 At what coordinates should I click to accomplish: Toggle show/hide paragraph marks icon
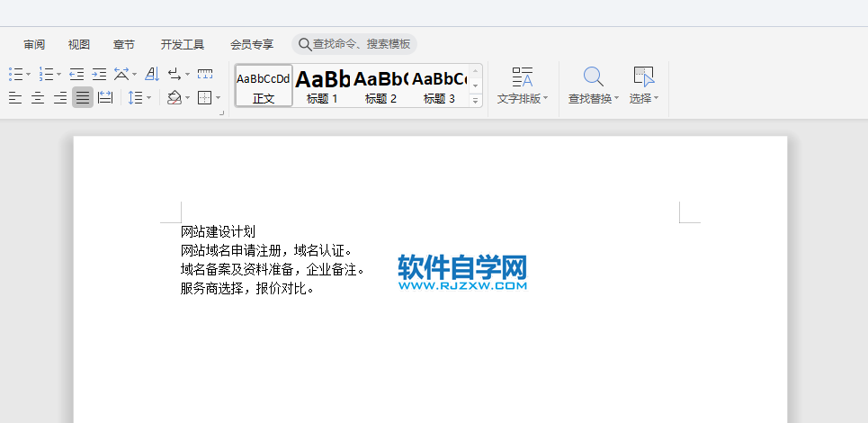[x=174, y=74]
